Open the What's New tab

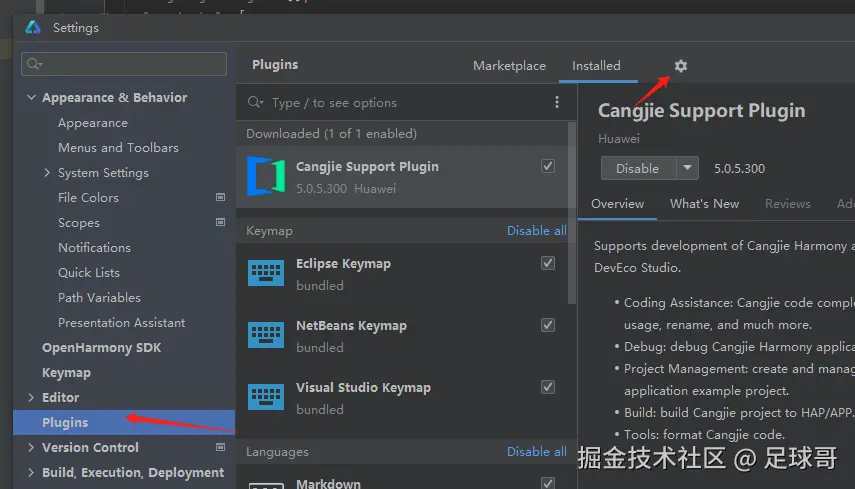704,203
